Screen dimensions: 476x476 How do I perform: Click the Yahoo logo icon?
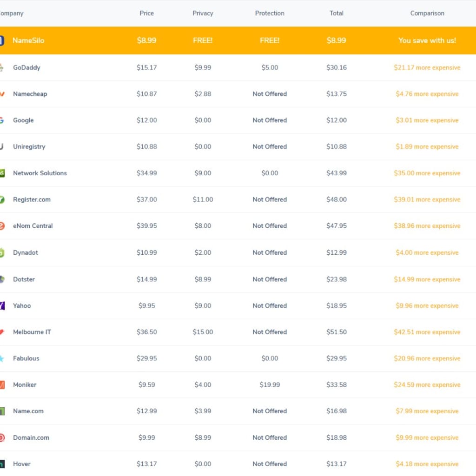2,306
